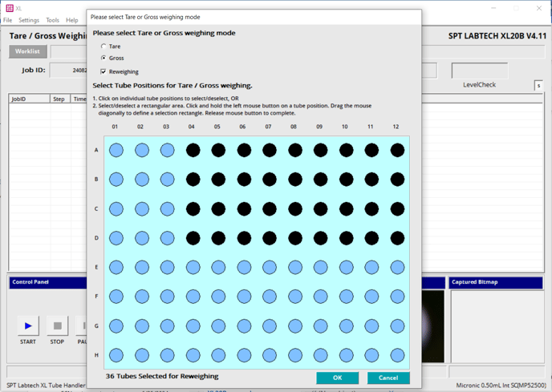Image resolution: width=552 pixels, height=392 pixels.
Task: Toggle tube position E11
Action: [x=371, y=268]
